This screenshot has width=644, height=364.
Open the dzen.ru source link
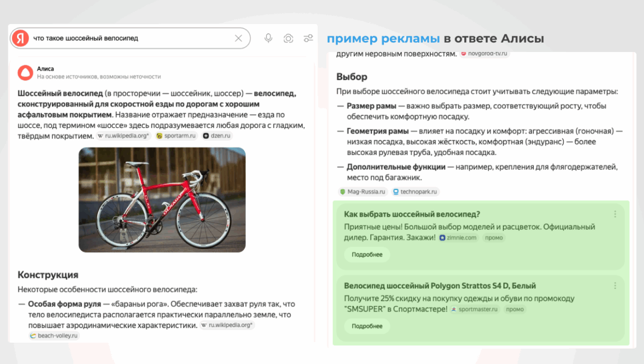coord(216,136)
